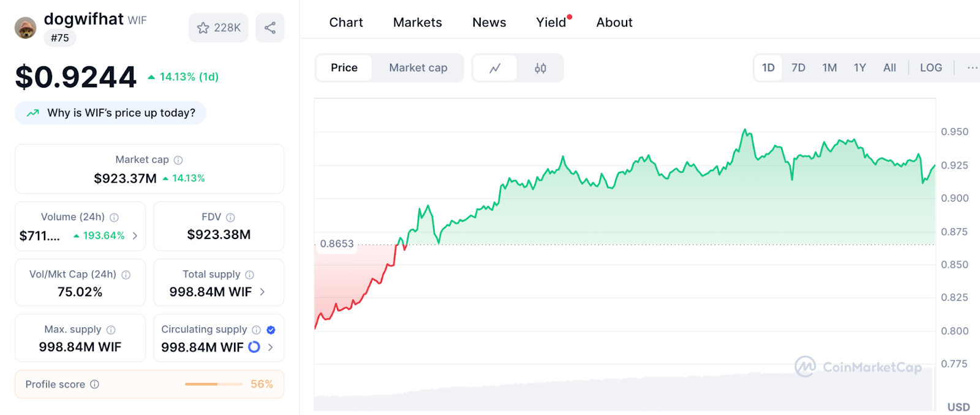This screenshot has width=980, height=415.
Task: Click the 0.8653 opening price label on chart
Action: click(337, 244)
